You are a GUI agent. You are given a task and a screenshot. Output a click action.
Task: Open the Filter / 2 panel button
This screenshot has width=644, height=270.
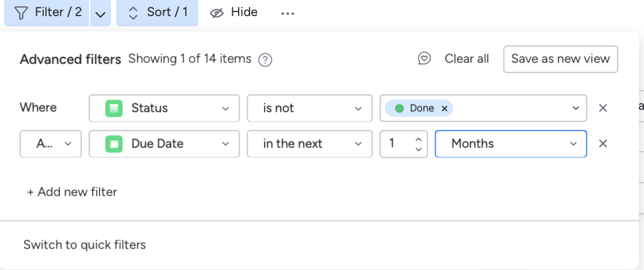(48, 13)
